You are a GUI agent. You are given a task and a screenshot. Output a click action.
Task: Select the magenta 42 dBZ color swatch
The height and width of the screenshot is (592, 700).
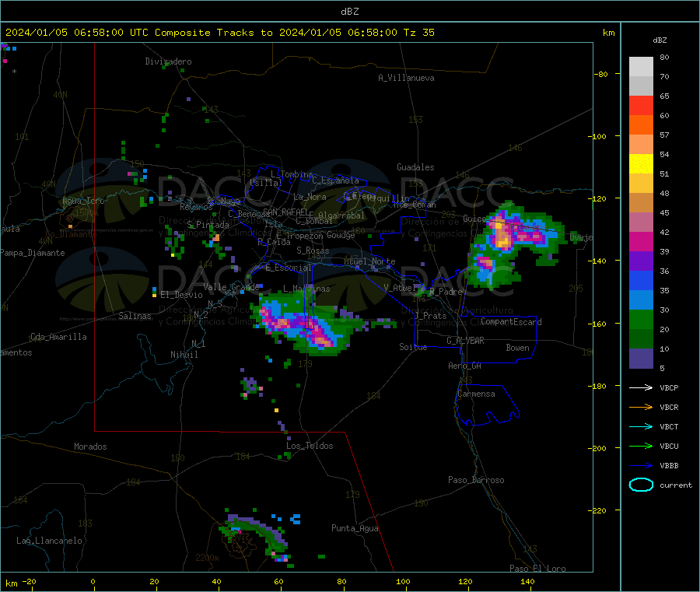(641, 241)
